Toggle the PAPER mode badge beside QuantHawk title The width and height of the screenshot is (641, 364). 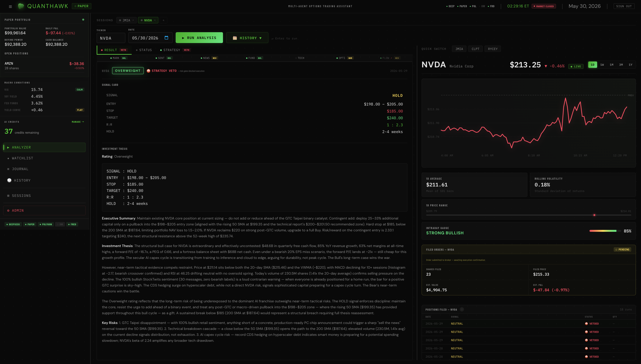(82, 6)
